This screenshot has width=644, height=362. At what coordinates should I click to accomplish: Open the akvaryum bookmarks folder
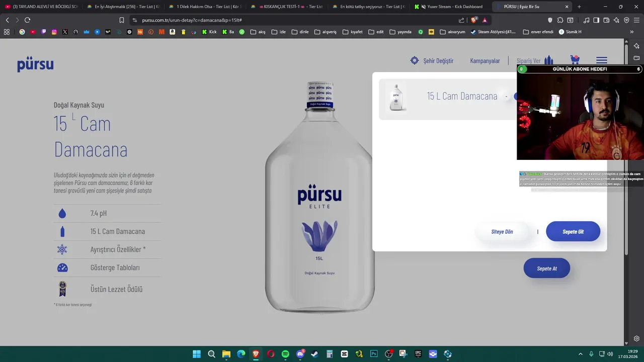tap(453, 32)
